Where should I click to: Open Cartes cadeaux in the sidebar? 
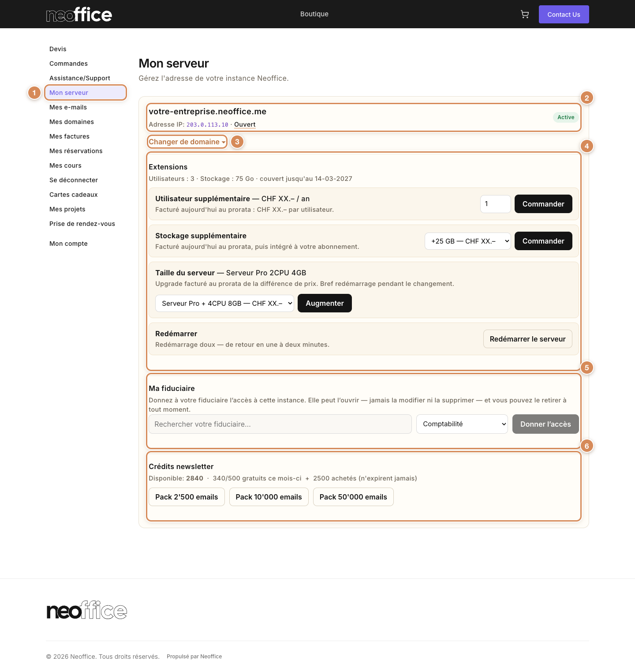click(x=74, y=195)
